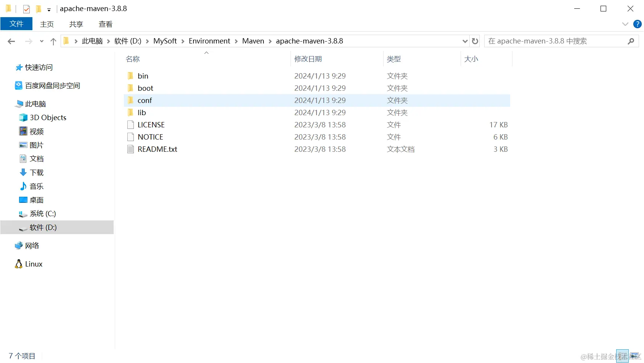Click the Properties quick access icon
The height and width of the screenshot is (363, 644).
click(26, 9)
